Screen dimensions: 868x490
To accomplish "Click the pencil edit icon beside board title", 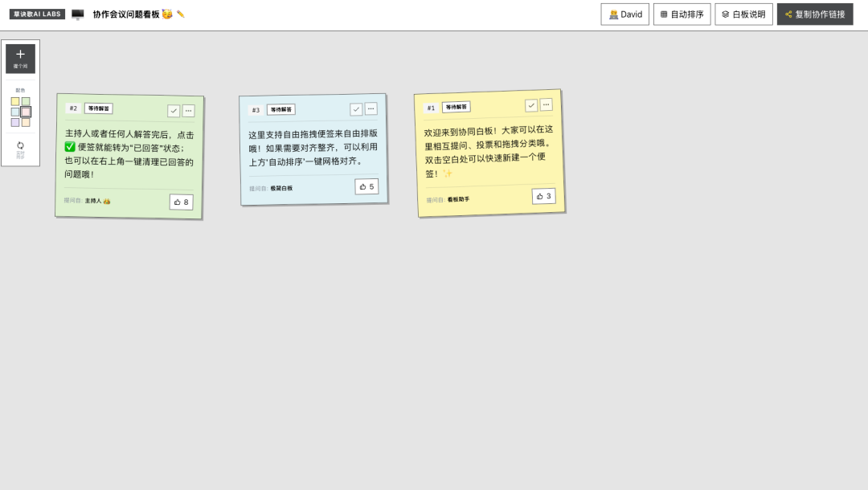I will tap(181, 14).
